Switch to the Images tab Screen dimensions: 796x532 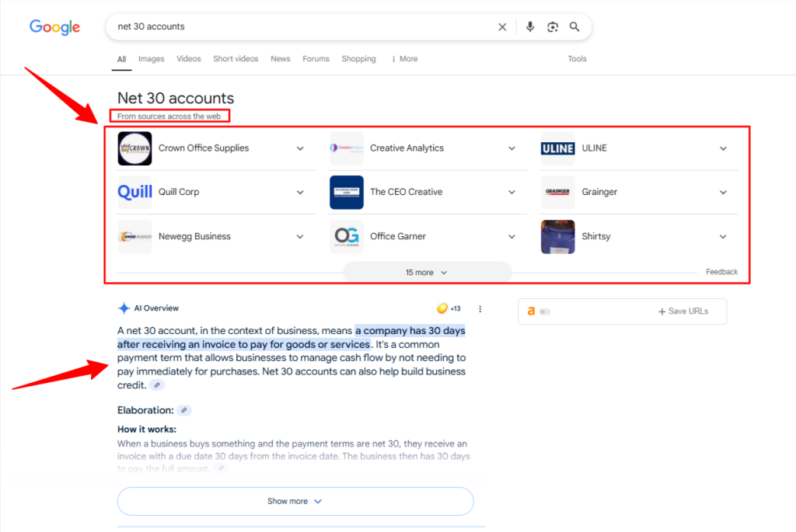(x=152, y=59)
